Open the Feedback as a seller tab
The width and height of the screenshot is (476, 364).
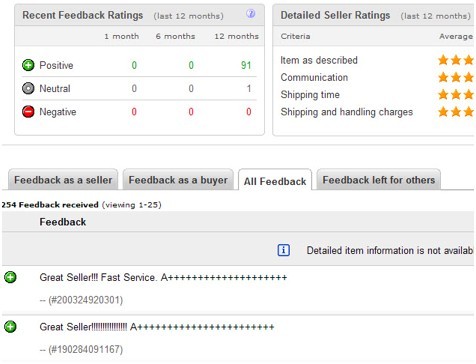coord(63,180)
